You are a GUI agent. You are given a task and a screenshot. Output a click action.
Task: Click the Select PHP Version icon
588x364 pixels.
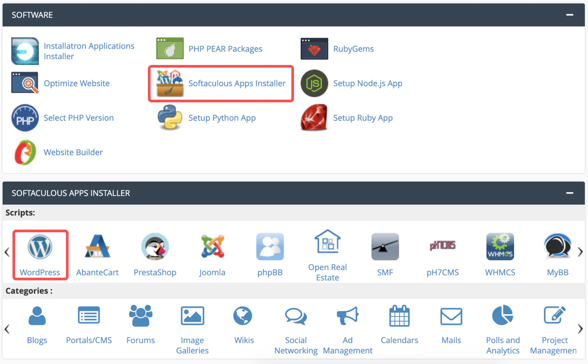[x=25, y=118]
